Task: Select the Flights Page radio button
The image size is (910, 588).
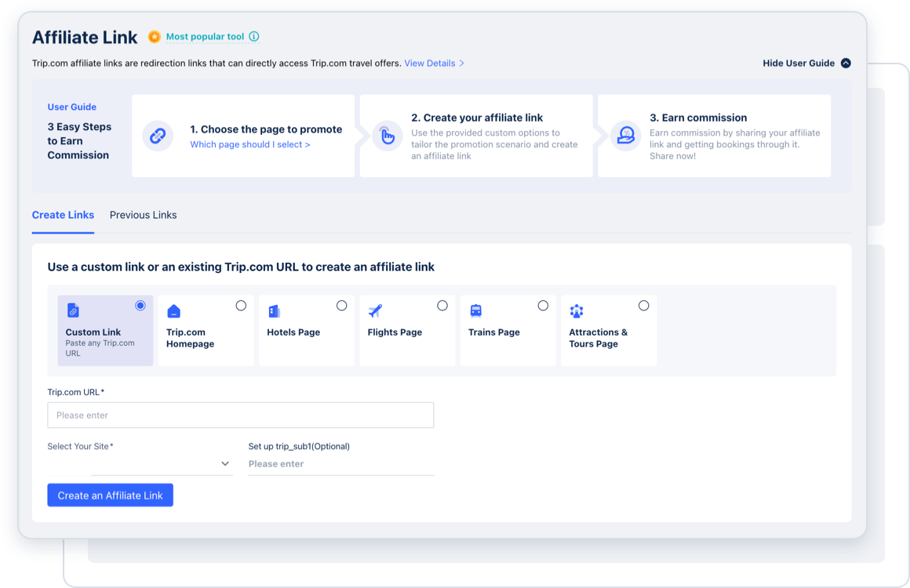Action: pos(442,306)
